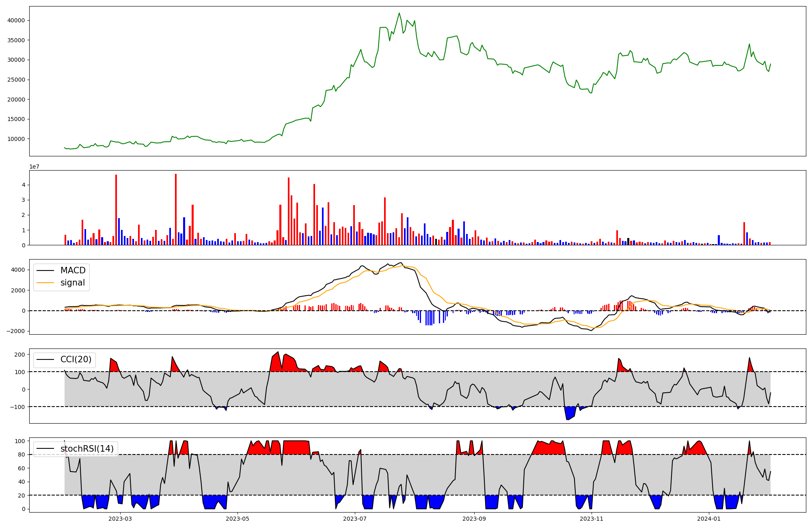812x528 pixels.
Task: Click the 2023-11 x-axis date label
Action: (x=592, y=519)
